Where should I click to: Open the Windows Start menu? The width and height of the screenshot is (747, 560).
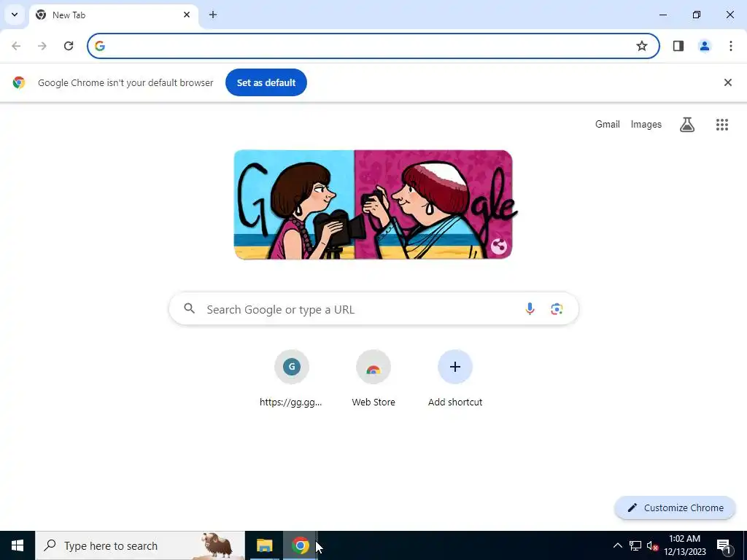click(x=18, y=545)
